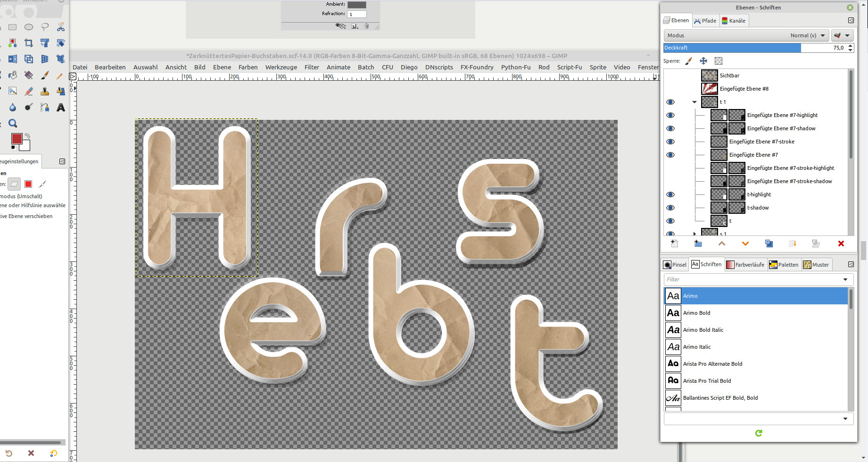Select the 3D Transform cube tool
868x462 pixels.
pos(29,59)
